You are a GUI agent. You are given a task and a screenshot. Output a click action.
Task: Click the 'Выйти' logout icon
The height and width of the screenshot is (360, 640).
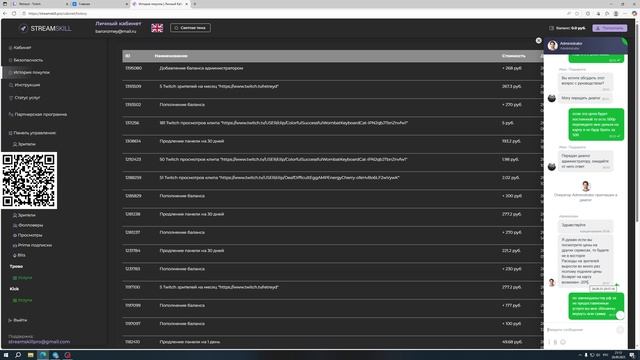pyautogui.click(x=10, y=320)
